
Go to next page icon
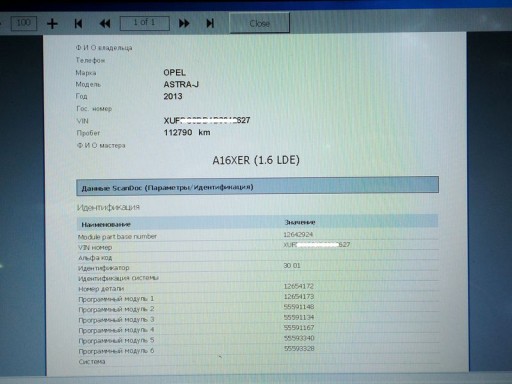[184, 23]
